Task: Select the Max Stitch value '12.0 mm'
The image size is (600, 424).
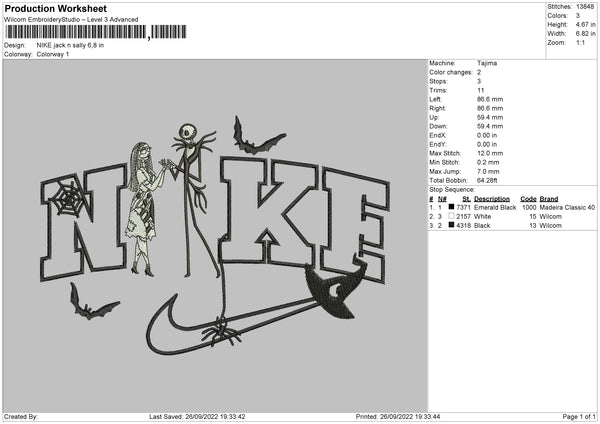Action: (490, 153)
